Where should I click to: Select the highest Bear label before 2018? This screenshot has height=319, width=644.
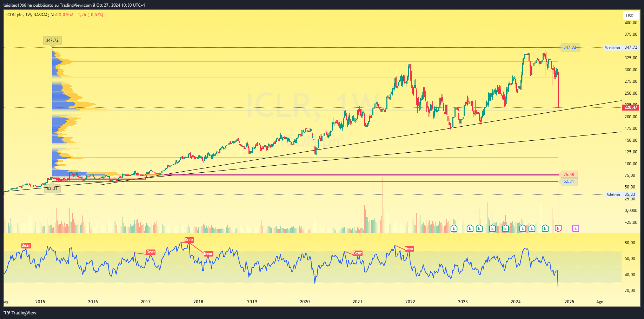[189, 240]
